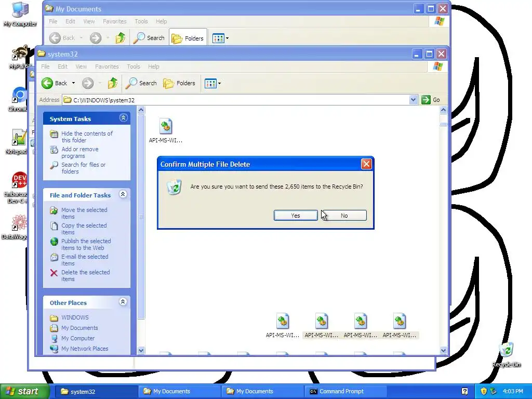
Task: Select the API-MS-WI file at top of list
Action: point(166,130)
